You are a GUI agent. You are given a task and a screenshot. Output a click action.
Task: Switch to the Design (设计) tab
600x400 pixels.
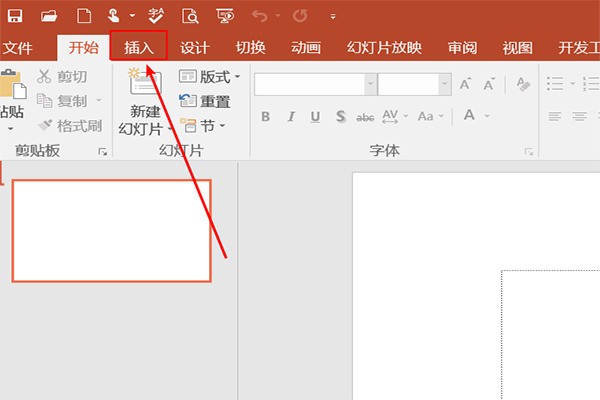click(x=194, y=47)
